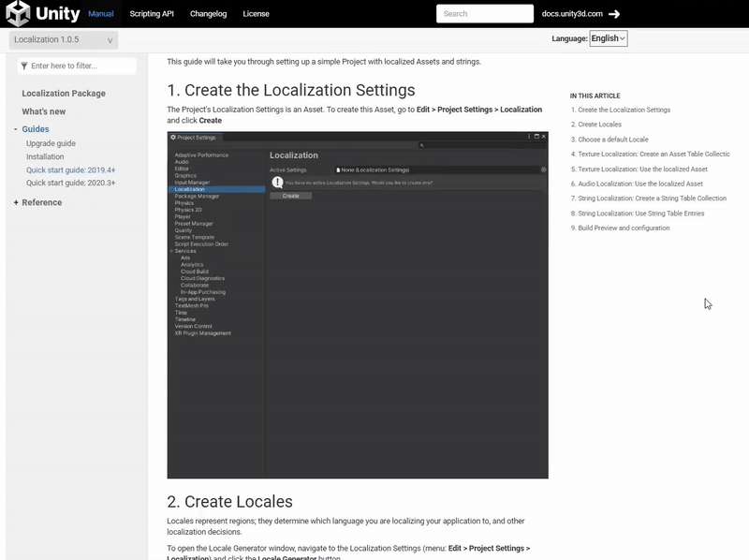749x560 pixels.
Task: Jump to 6. Audio Localization section
Action: [x=637, y=184]
